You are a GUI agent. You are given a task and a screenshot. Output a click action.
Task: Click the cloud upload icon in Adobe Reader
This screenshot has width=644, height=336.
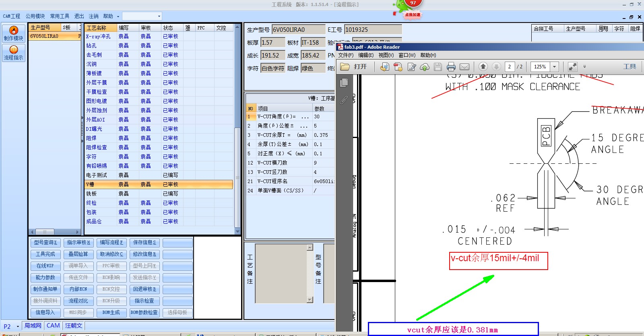coord(425,67)
